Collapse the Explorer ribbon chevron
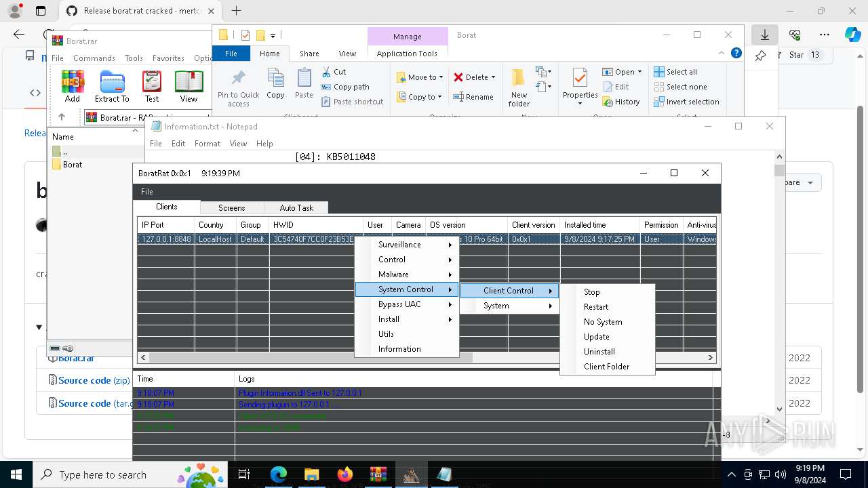 pyautogui.click(x=722, y=53)
